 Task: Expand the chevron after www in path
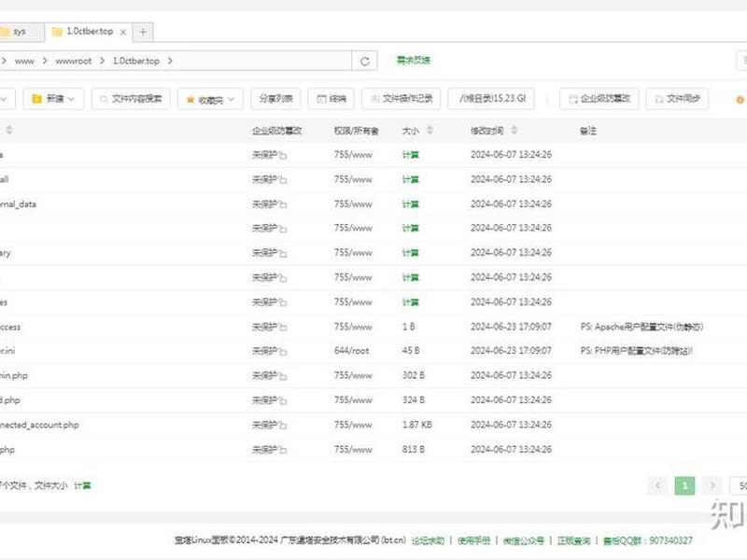[x=45, y=61]
